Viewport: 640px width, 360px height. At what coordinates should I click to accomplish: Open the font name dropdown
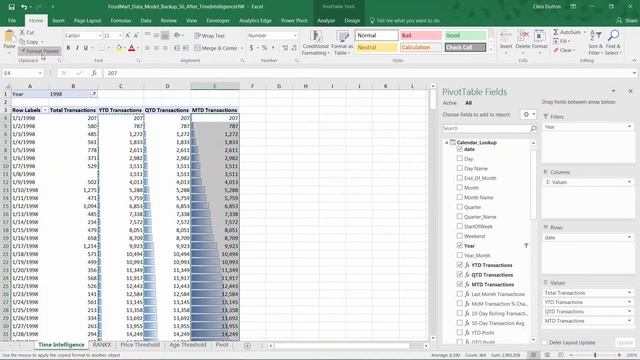(x=100, y=36)
